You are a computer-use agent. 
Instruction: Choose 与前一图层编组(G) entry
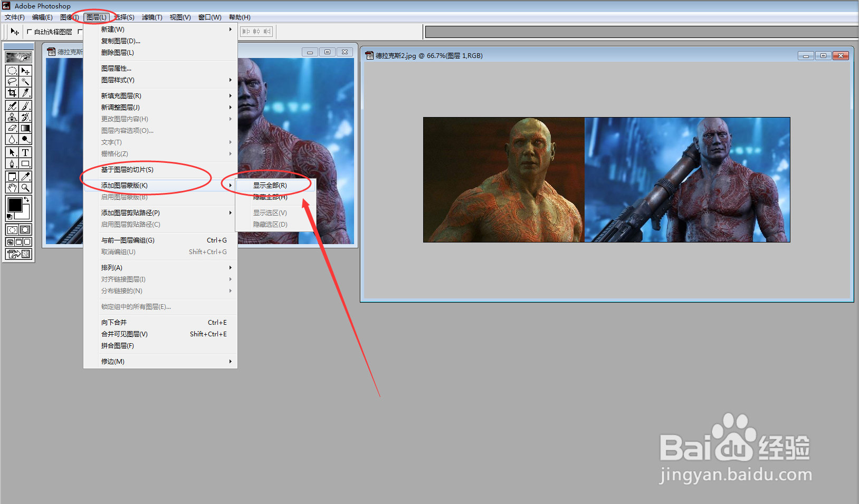(160, 240)
